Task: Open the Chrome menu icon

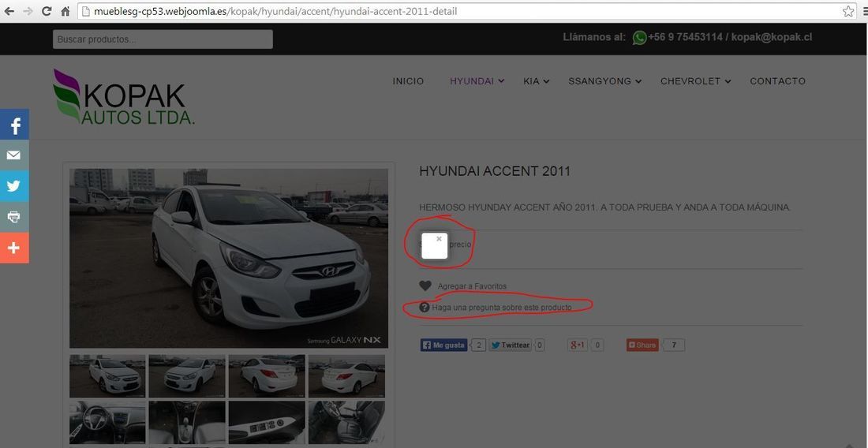Action: pyautogui.click(x=865, y=11)
